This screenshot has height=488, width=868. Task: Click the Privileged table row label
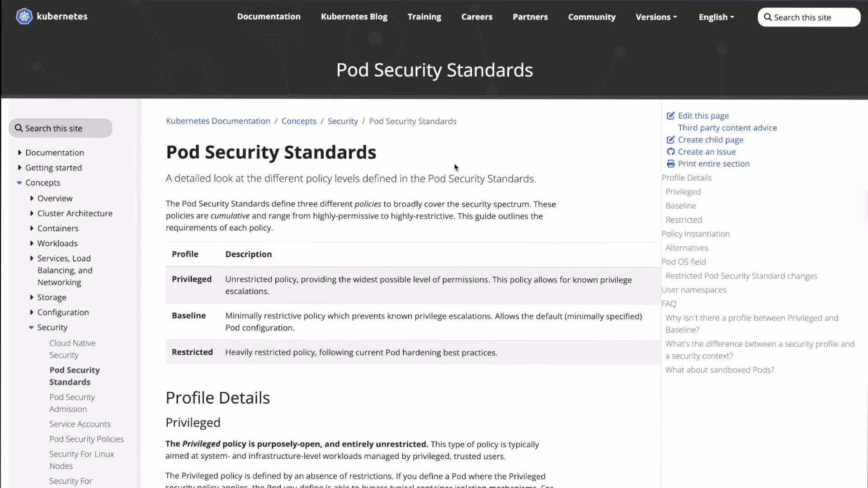(191, 279)
